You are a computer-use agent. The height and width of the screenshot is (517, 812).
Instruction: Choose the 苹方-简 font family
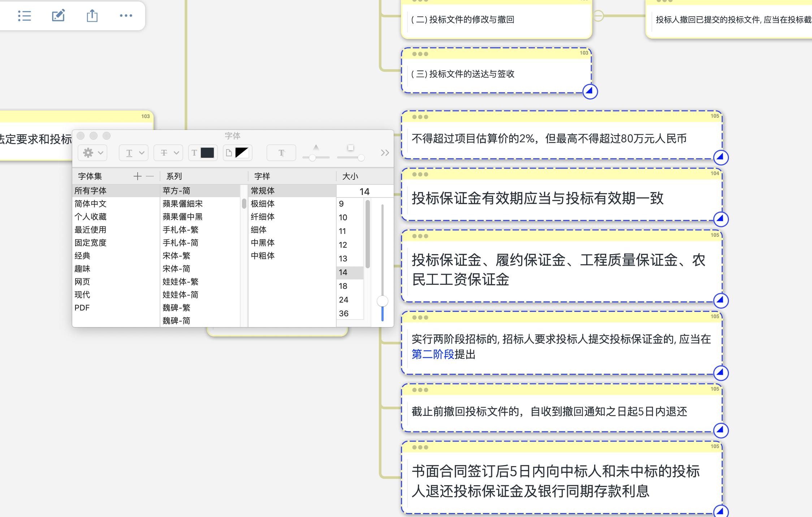point(200,191)
